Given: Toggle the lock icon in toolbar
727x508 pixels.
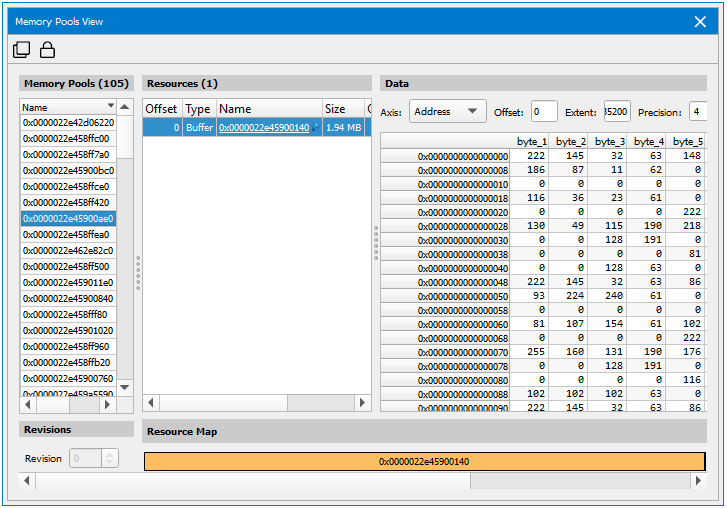Looking at the screenshot, I should click(47, 50).
